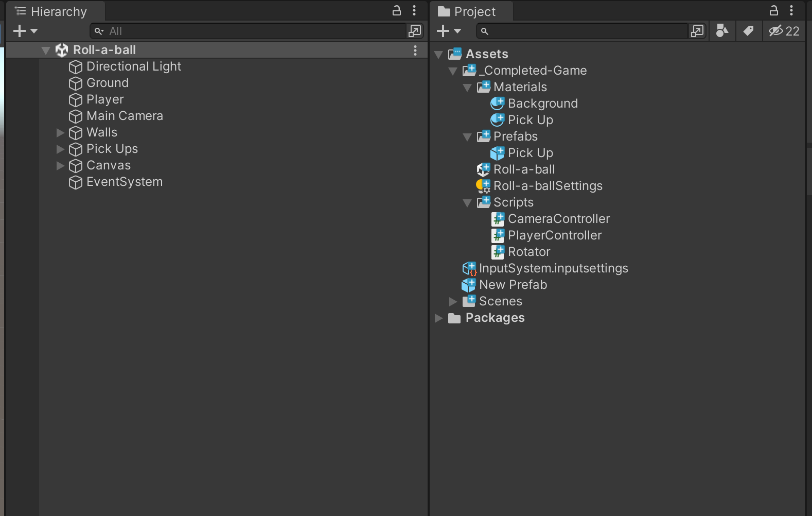Open Project search window icon
This screenshot has width=812, height=516.
697,31
